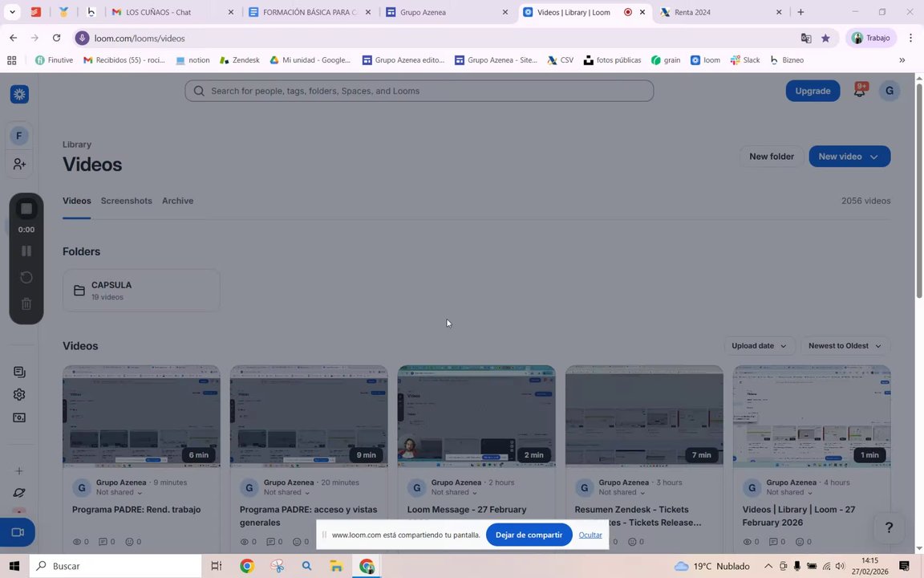Click the search field for Looms
The width and height of the screenshot is (924, 578).
pyautogui.click(x=419, y=91)
